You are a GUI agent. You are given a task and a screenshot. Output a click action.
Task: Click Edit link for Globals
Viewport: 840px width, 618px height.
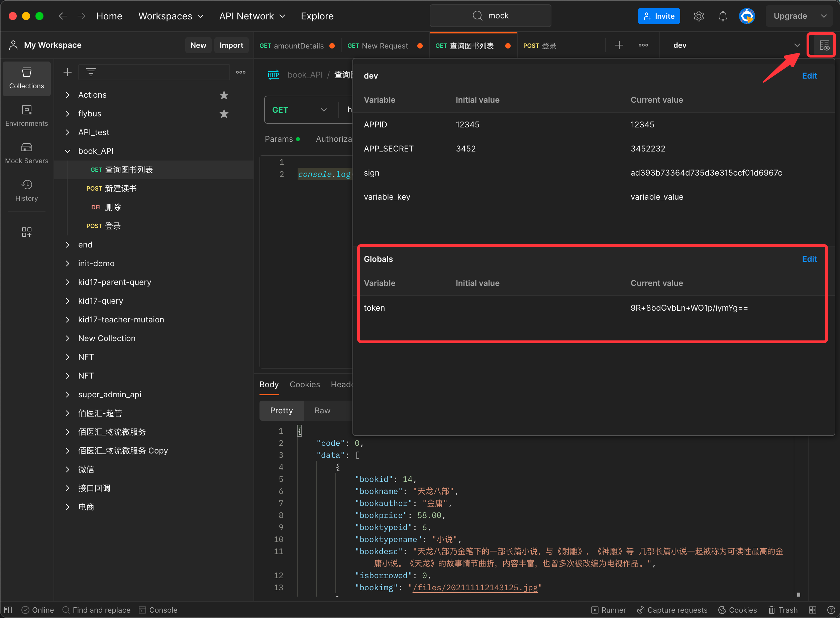click(809, 259)
